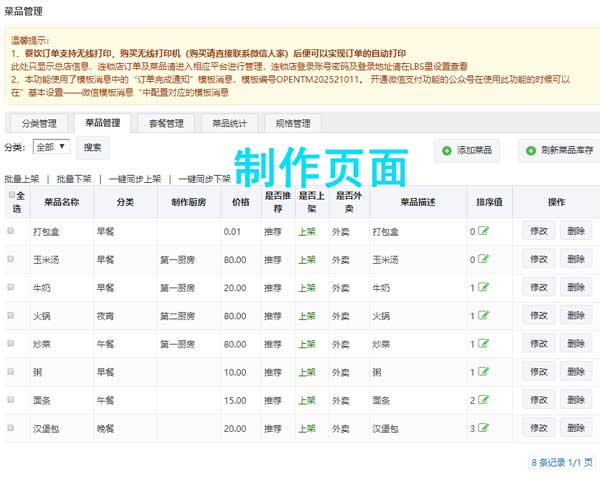
Task: Click 修改 for the 汉堡包 row
Action: [539, 428]
